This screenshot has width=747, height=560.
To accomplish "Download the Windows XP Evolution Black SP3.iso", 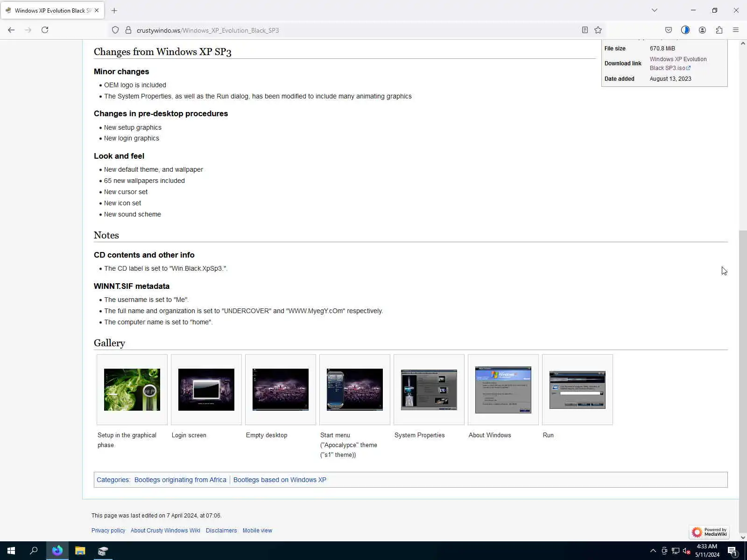I will pyautogui.click(x=678, y=63).
